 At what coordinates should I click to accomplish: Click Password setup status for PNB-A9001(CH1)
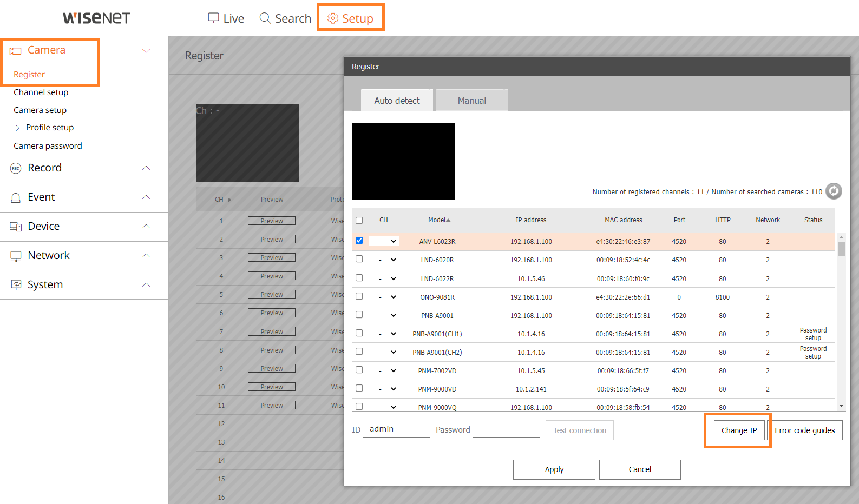pyautogui.click(x=813, y=334)
